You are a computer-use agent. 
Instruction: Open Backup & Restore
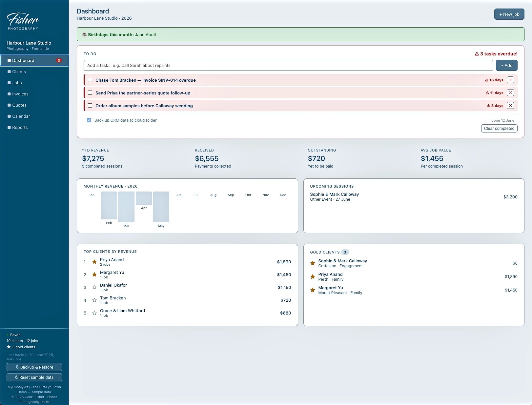[34, 367]
